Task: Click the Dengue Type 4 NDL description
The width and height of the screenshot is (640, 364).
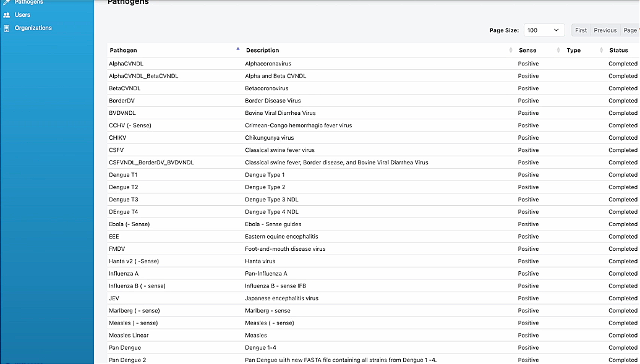Action: (271, 212)
